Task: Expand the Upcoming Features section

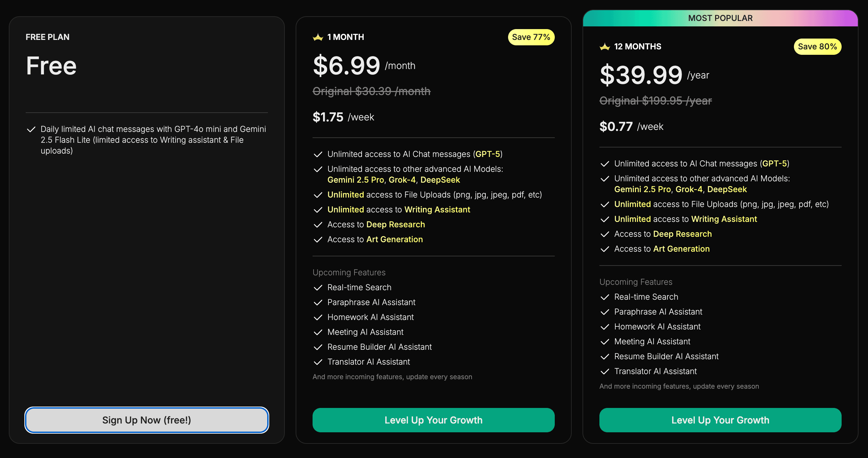Action: click(349, 272)
